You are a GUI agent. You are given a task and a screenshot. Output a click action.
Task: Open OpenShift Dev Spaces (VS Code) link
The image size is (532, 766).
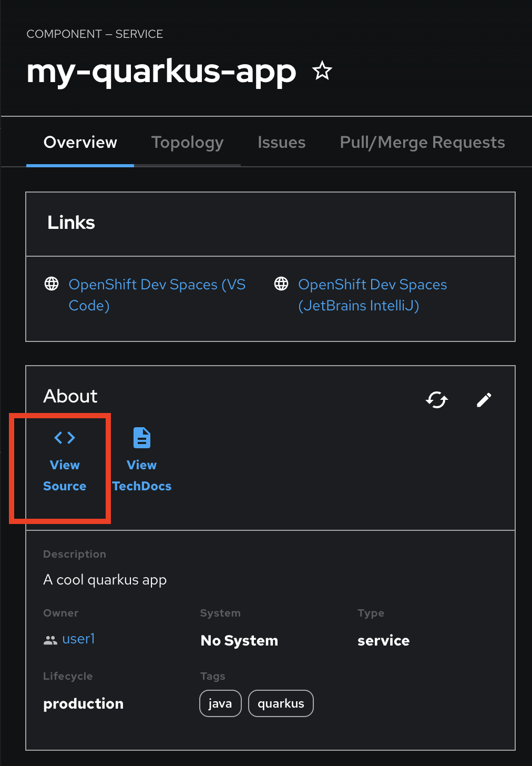(157, 295)
